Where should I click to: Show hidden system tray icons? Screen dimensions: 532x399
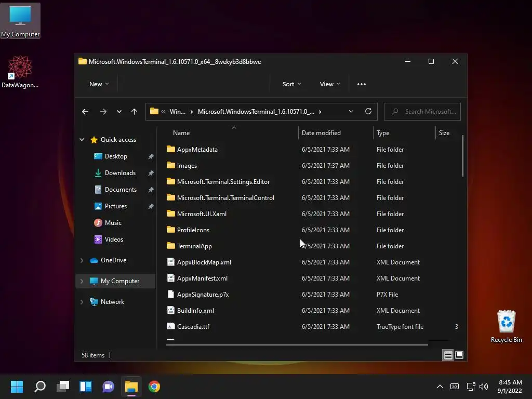440,387
